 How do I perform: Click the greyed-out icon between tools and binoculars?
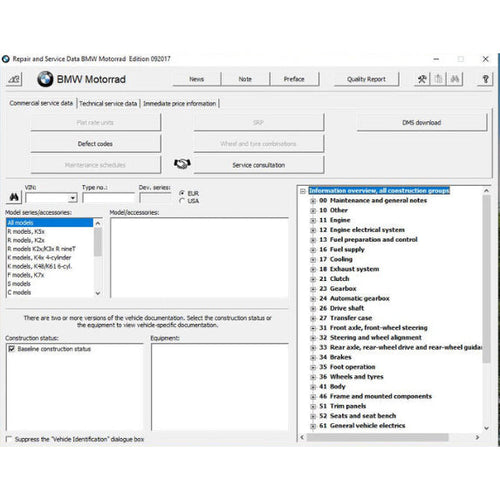[439, 79]
